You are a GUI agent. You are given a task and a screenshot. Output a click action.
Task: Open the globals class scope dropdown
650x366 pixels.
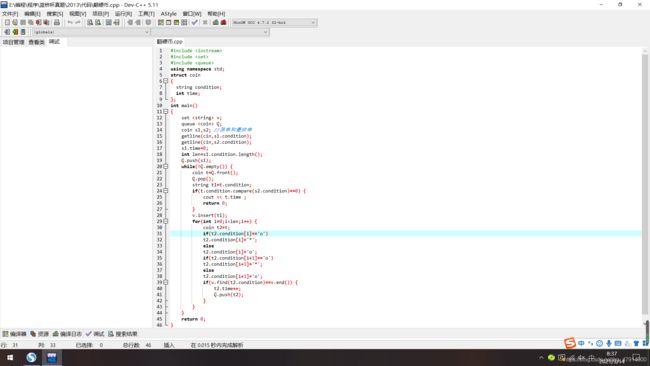pos(91,32)
